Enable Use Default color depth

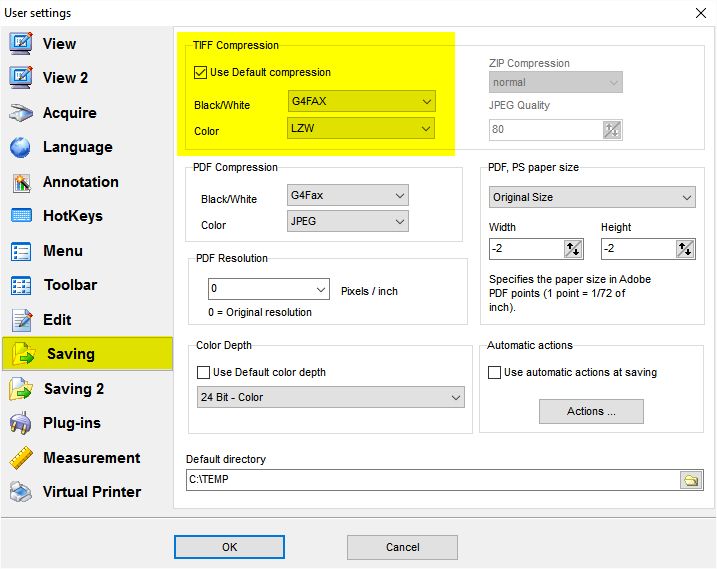[203, 372]
